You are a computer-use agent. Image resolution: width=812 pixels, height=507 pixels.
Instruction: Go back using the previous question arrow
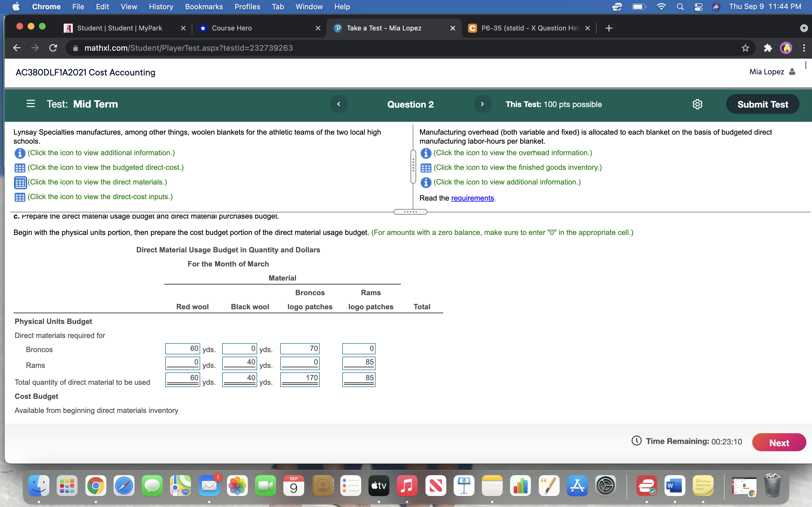[x=339, y=104]
